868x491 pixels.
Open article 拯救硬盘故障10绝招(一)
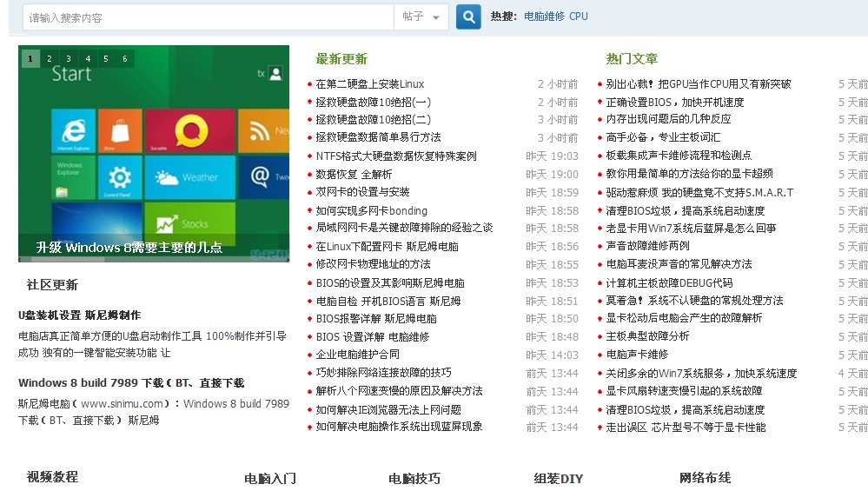[373, 102]
